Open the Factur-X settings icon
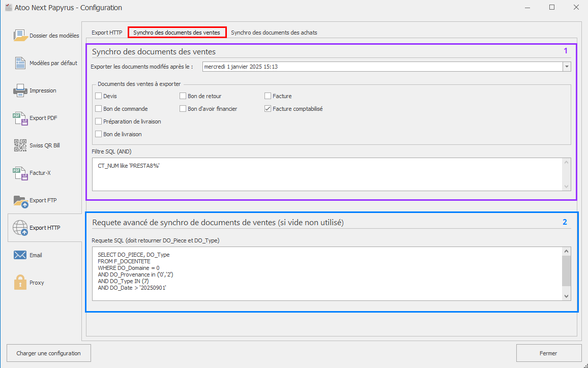The height and width of the screenshot is (368, 588). pyautogui.click(x=20, y=173)
